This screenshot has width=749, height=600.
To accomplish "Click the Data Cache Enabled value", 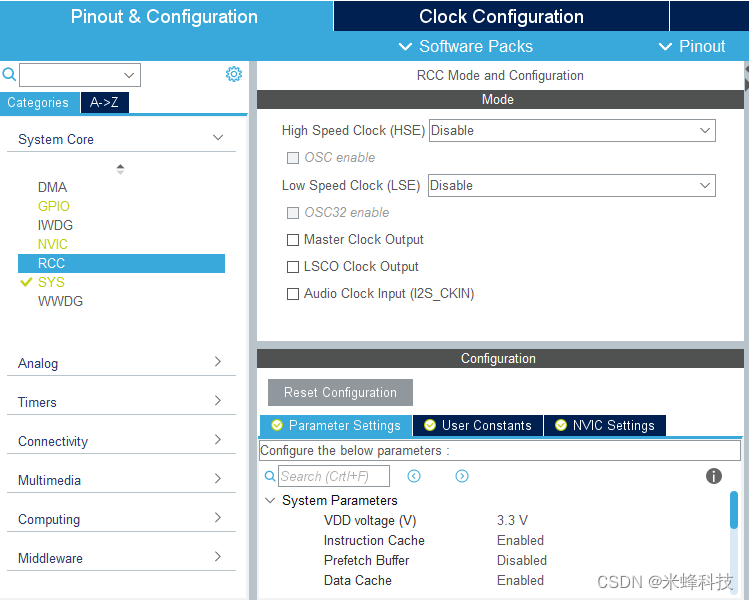I will 520,580.
